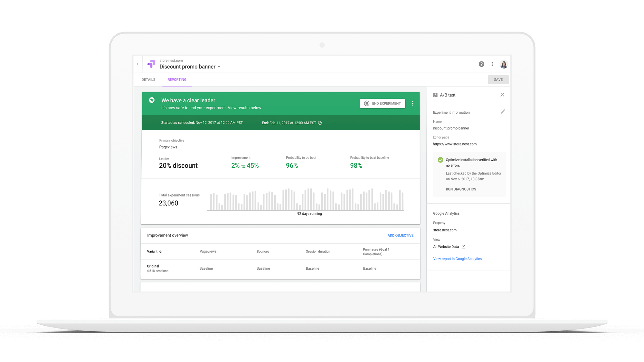
Task: Click the All Website Data view text
Action: (x=446, y=247)
